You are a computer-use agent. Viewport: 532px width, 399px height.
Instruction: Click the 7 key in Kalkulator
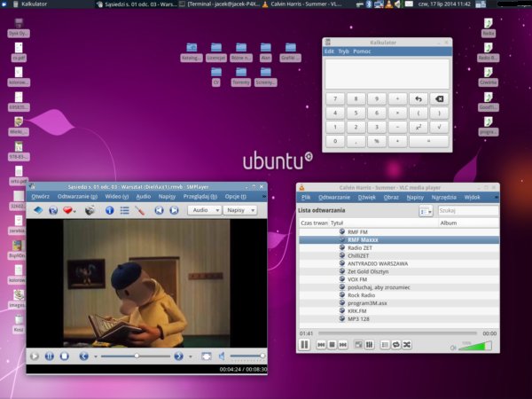point(335,99)
